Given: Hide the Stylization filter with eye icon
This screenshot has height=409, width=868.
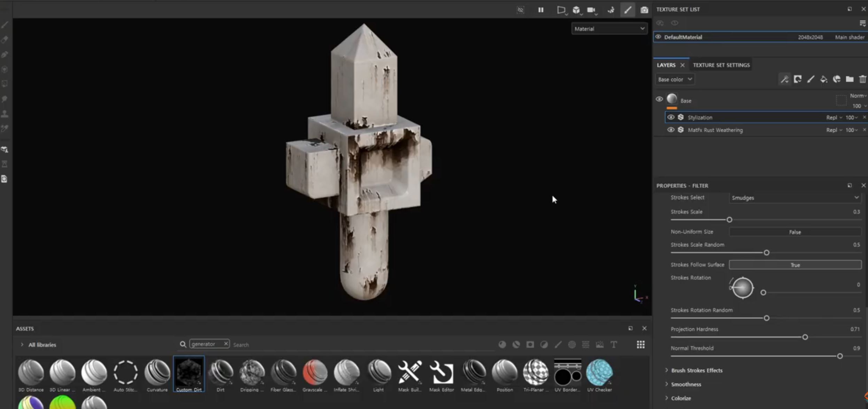Looking at the screenshot, I should pyautogui.click(x=671, y=117).
